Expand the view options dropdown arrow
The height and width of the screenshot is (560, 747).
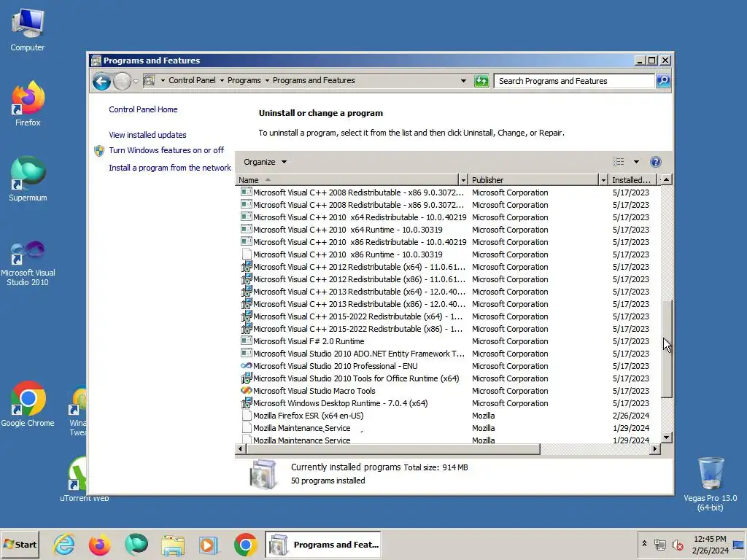(636, 162)
